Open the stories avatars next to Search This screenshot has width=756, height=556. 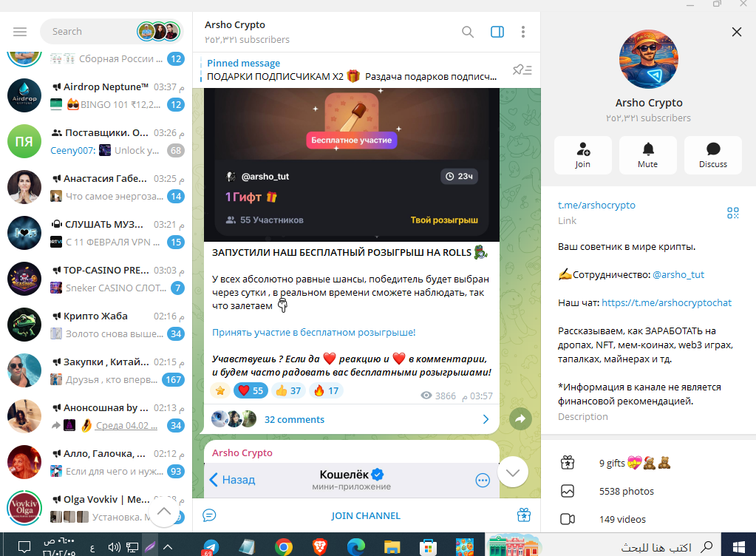coord(159,32)
